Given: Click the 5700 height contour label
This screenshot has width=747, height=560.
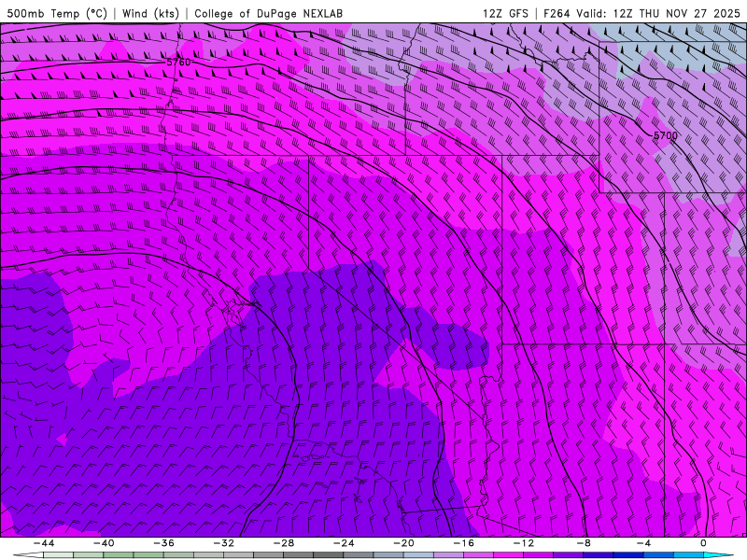Looking at the screenshot, I should 665,135.
